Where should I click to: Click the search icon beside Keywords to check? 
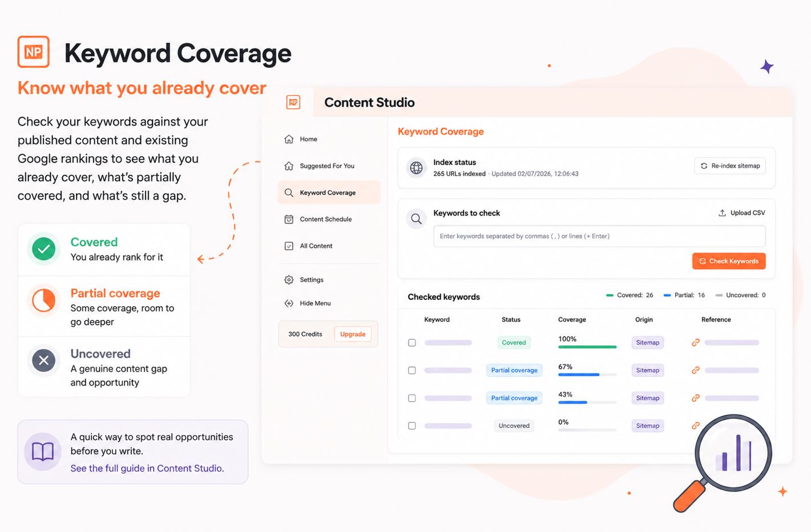(417, 219)
